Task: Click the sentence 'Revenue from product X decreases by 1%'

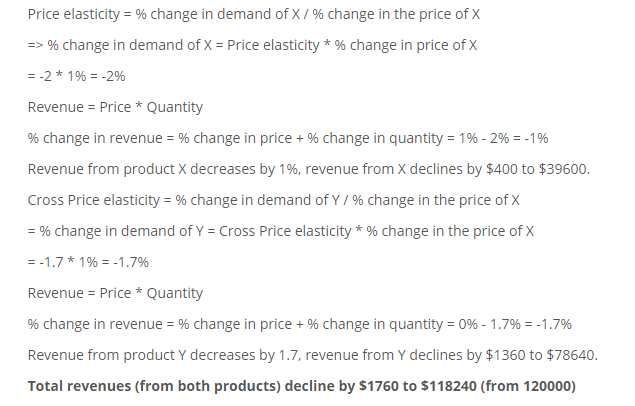Action: pyautogui.click(x=164, y=169)
